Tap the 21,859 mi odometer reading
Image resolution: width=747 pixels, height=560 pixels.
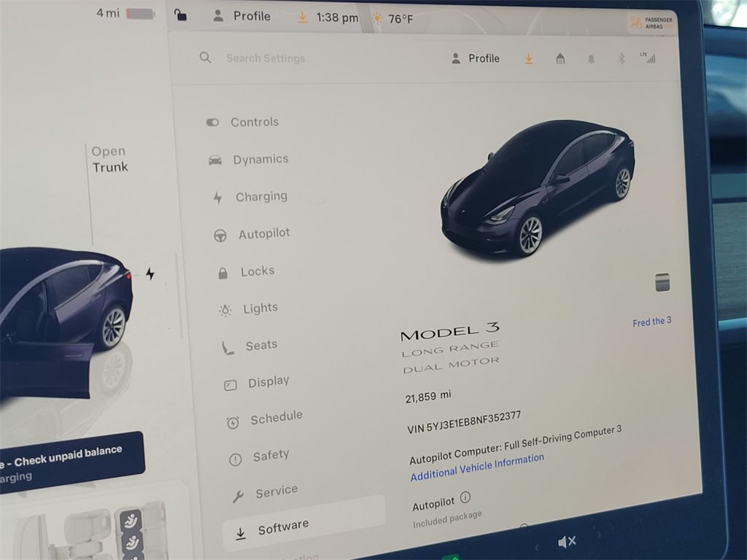point(427,396)
